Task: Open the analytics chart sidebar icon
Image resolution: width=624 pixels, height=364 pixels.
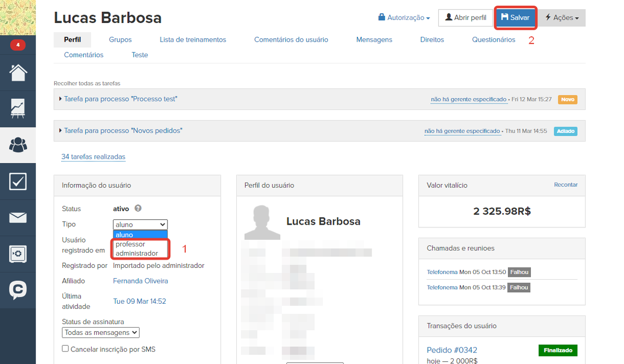Action: point(18,109)
